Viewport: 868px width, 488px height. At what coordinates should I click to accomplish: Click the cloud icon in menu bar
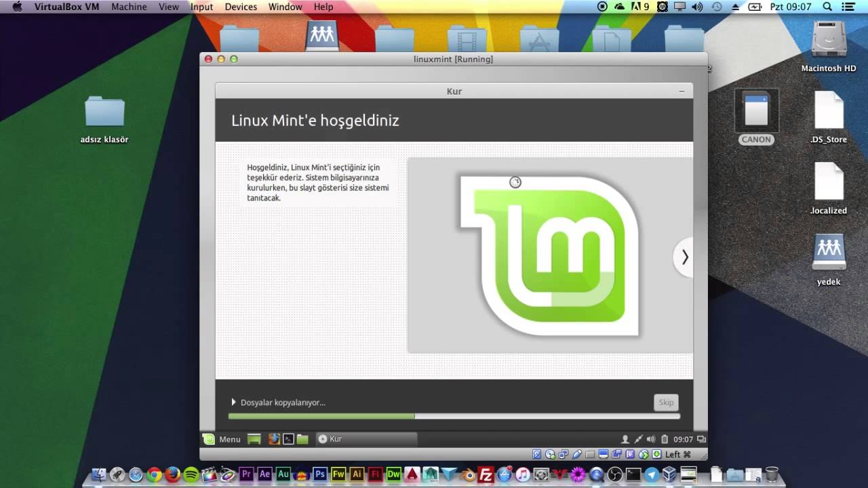(620, 7)
